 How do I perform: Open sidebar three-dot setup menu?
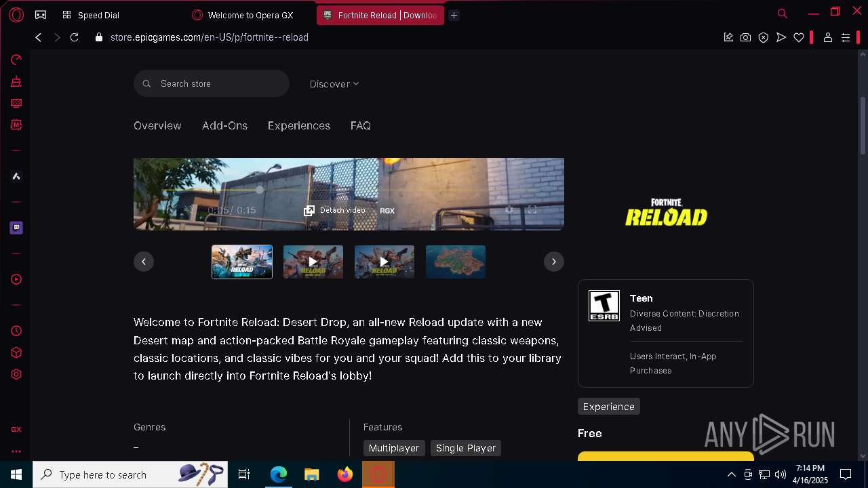pos(16,451)
